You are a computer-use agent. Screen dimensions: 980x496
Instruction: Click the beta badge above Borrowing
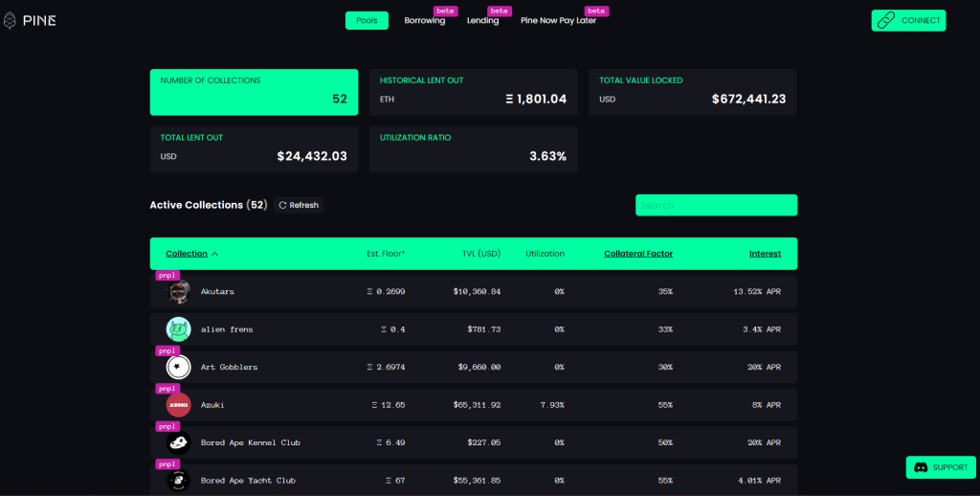[446, 11]
